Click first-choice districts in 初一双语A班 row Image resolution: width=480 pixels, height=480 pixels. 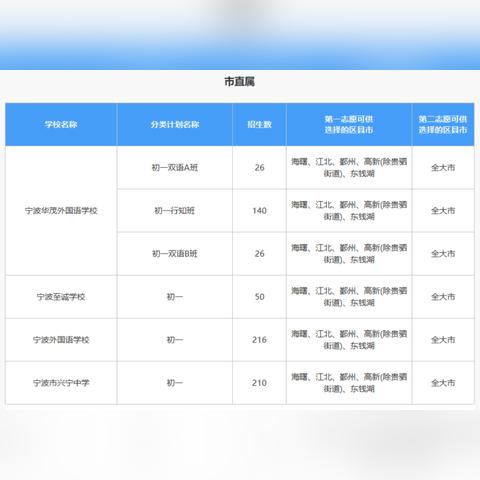[349, 167]
